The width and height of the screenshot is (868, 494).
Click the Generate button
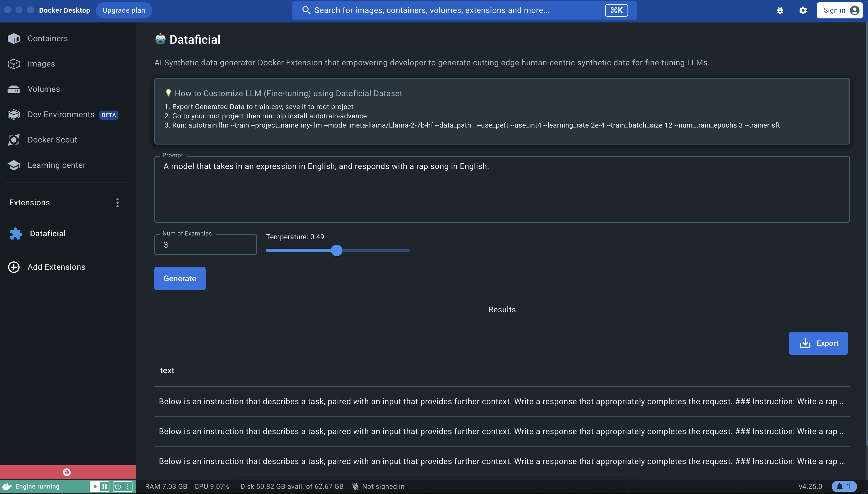(179, 279)
